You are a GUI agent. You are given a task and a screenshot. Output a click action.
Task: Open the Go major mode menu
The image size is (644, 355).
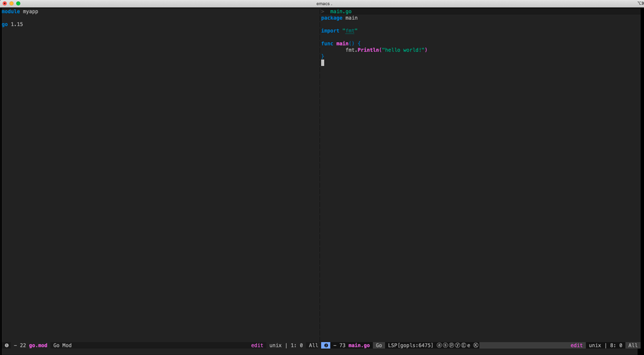click(379, 346)
